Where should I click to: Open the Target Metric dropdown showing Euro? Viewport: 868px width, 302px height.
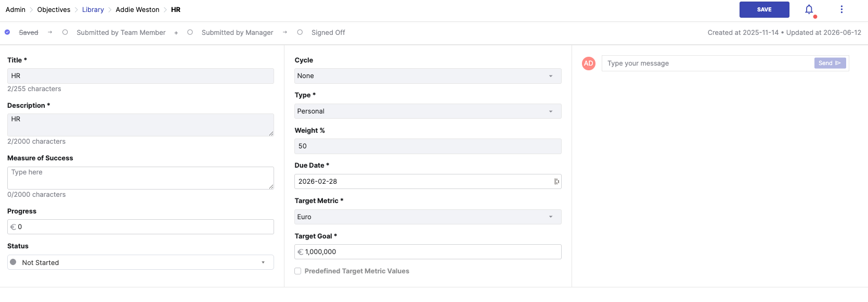(x=428, y=217)
